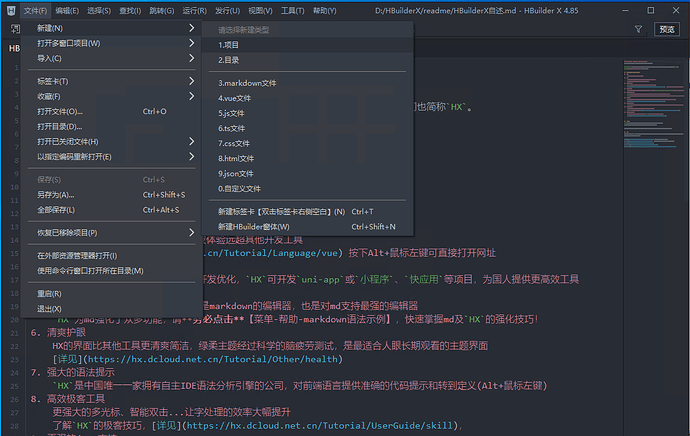Click the HBuilder app logo icon

click(x=9, y=10)
